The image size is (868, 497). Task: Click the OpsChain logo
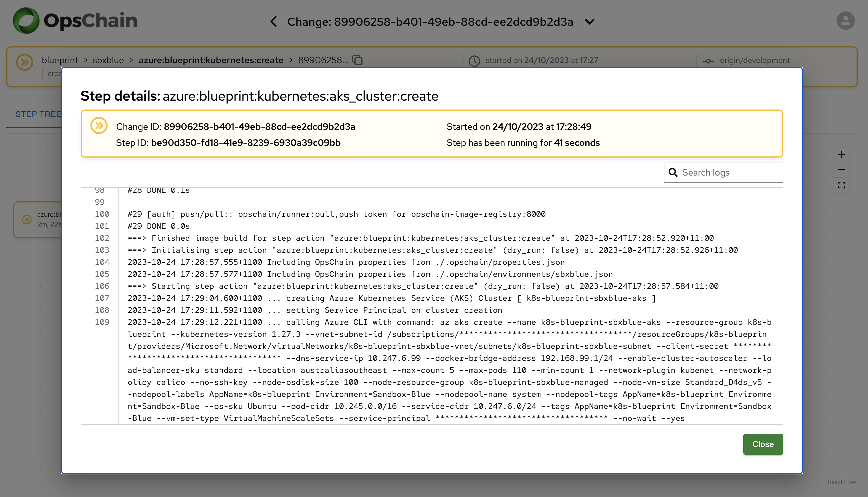click(75, 21)
